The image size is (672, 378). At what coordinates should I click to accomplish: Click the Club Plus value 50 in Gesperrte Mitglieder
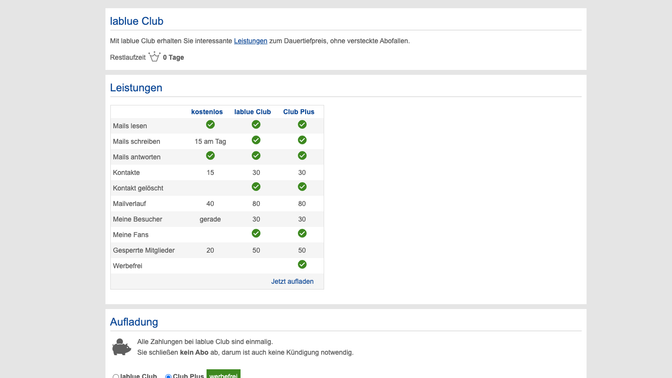(302, 250)
